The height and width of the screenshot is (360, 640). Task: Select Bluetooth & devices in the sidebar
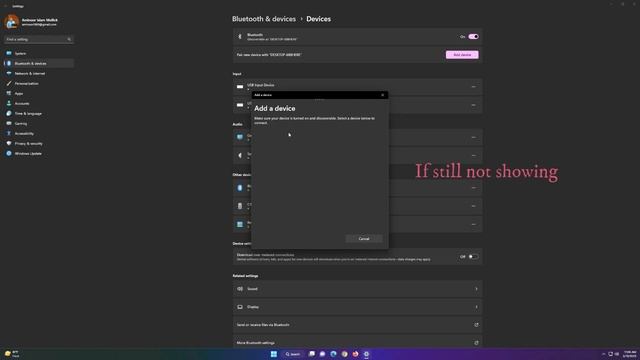(39, 63)
